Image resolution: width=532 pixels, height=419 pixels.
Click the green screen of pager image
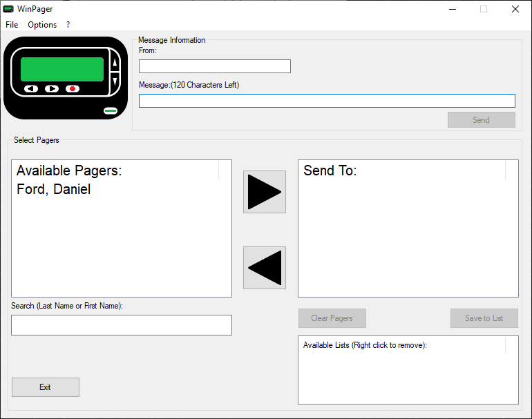click(x=62, y=69)
